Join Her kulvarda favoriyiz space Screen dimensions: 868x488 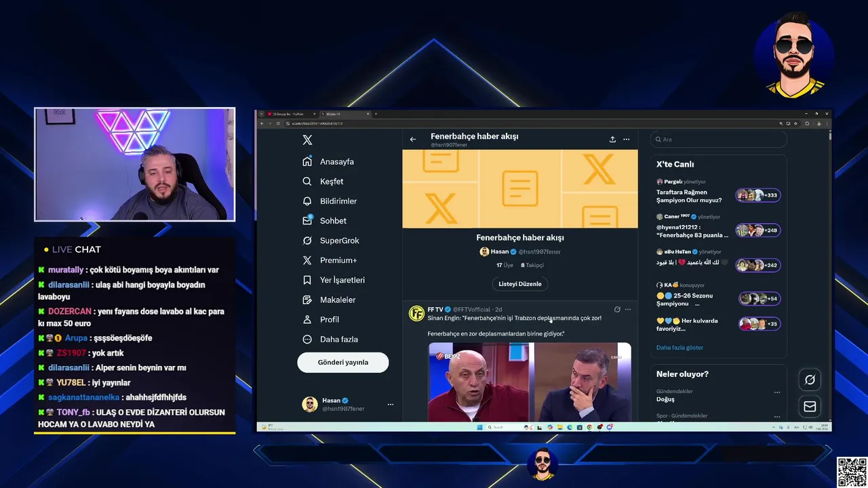point(686,325)
